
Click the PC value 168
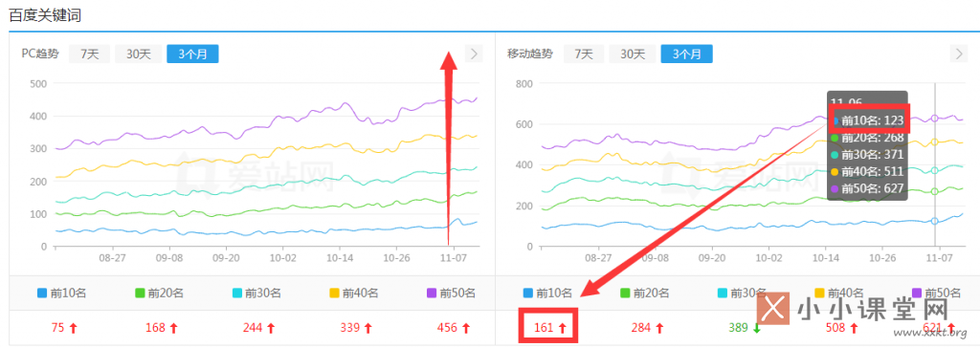(x=156, y=327)
